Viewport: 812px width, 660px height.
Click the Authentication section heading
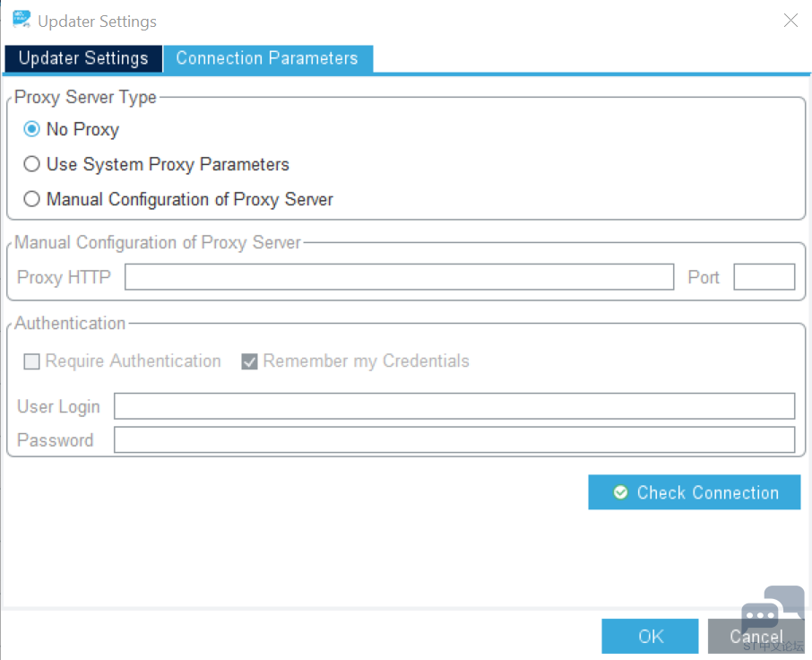tap(70, 323)
